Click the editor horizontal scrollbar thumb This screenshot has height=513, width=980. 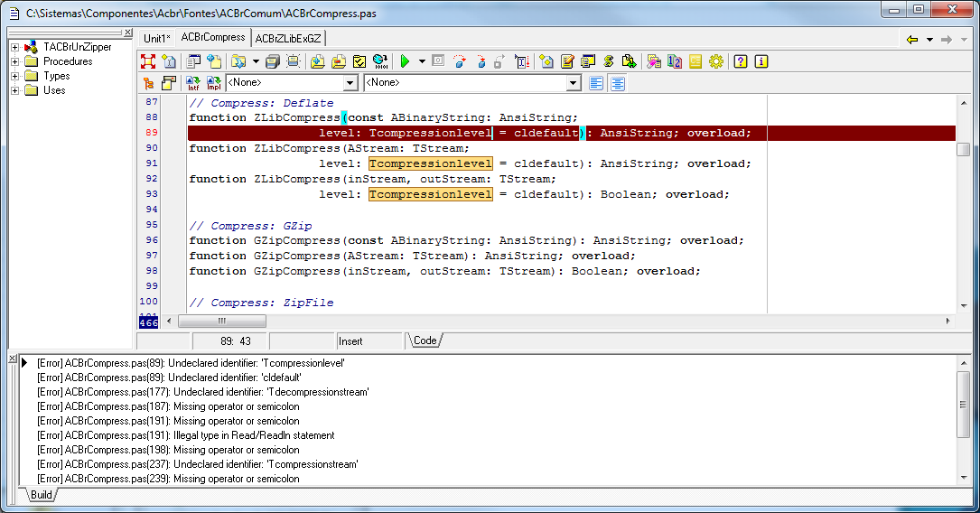click(x=222, y=322)
